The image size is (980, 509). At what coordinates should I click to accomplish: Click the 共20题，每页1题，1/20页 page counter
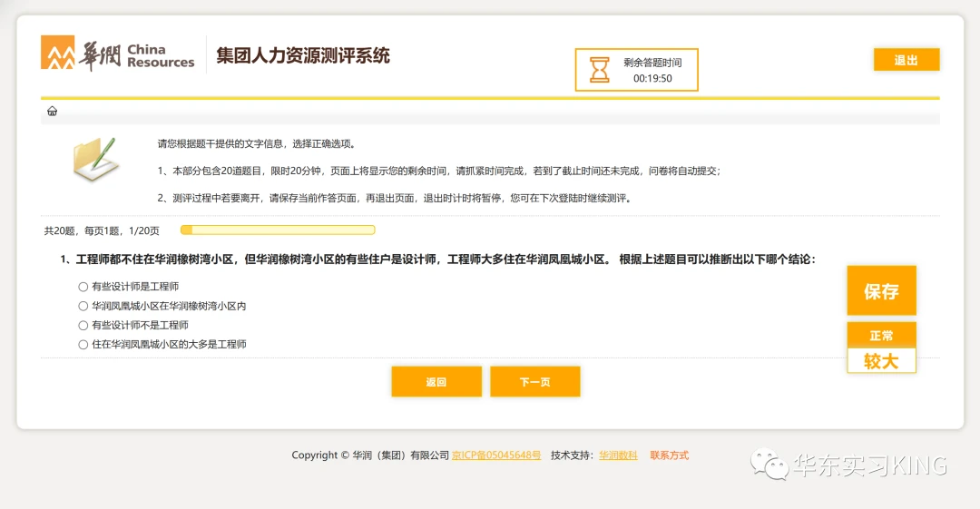102,230
